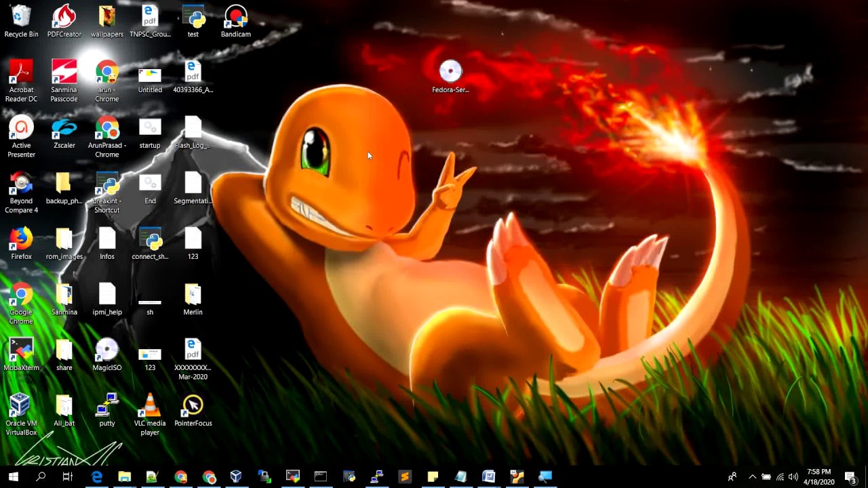Screen dimensions: 868x488
Task: Launch Google Chrome desktop shortcut
Action: coord(21,304)
